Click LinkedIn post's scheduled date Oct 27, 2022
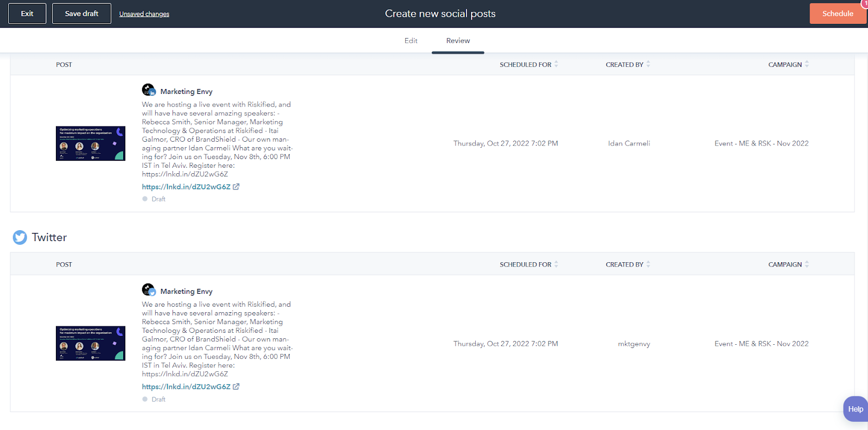 click(506, 143)
